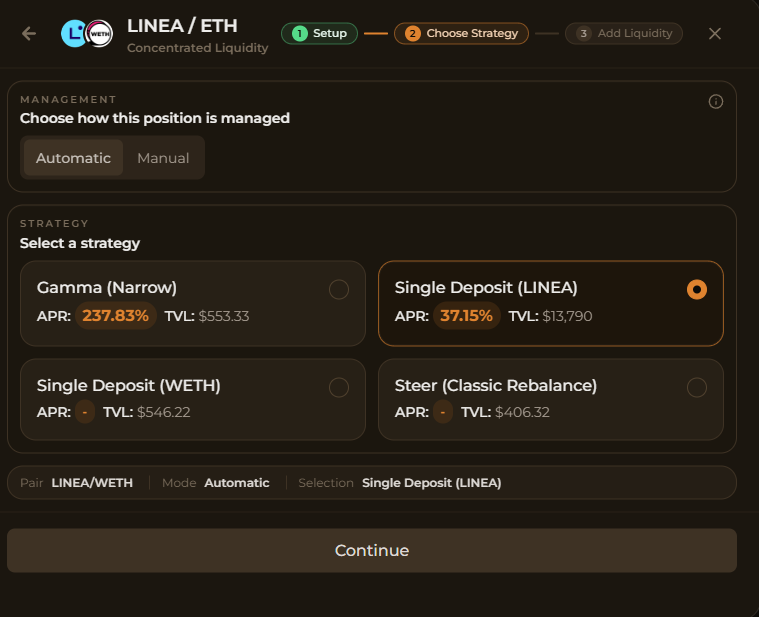Screen dimensions: 759x617
Task: Select the Steer (Classic Rebalance) radio button
Action: (697, 387)
